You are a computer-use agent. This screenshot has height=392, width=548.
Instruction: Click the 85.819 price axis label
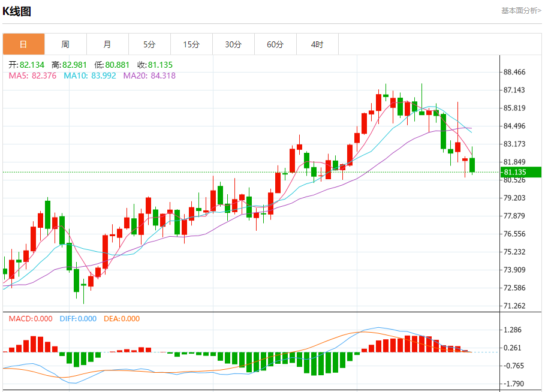pos(514,108)
